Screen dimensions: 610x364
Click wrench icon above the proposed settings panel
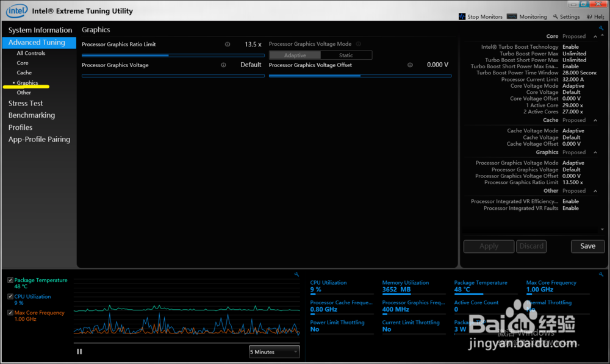click(x=601, y=28)
